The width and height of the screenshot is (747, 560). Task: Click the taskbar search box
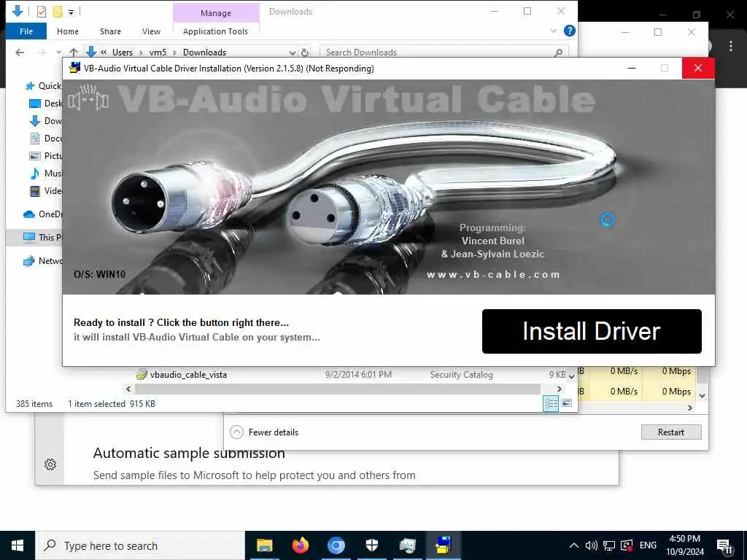[x=140, y=545]
